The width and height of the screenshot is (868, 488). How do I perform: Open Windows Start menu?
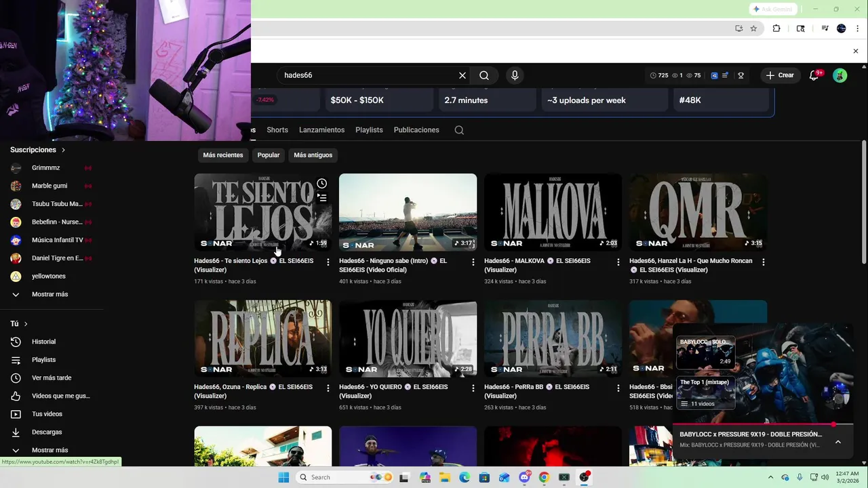click(x=283, y=477)
